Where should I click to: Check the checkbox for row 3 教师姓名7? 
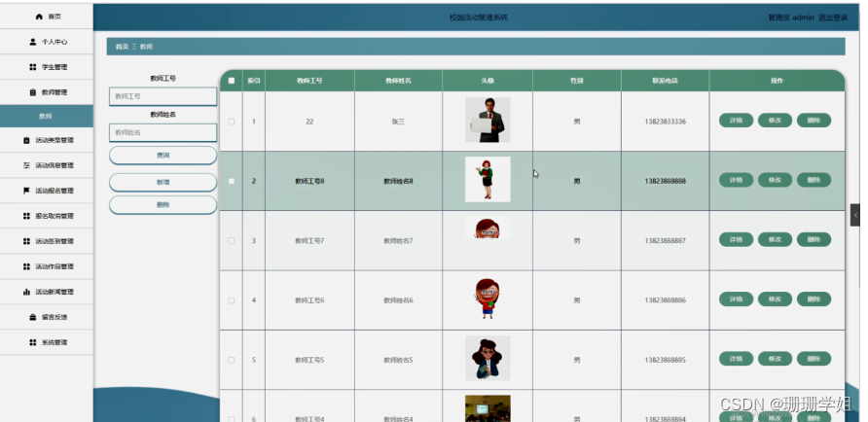(x=232, y=240)
